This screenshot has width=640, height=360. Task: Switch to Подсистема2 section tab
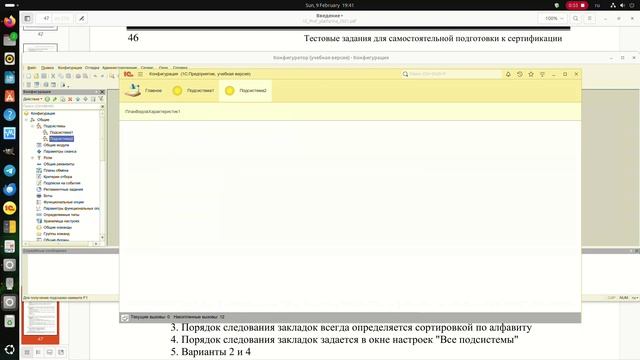[246, 90]
